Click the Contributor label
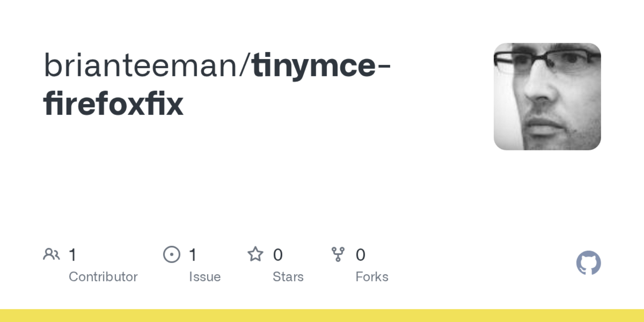Screen dimensions: 644x322 [103, 277]
